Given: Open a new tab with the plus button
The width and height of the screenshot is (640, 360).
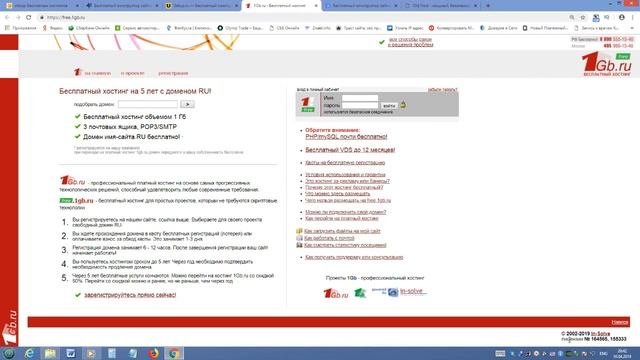Looking at the screenshot, I should (x=488, y=6).
